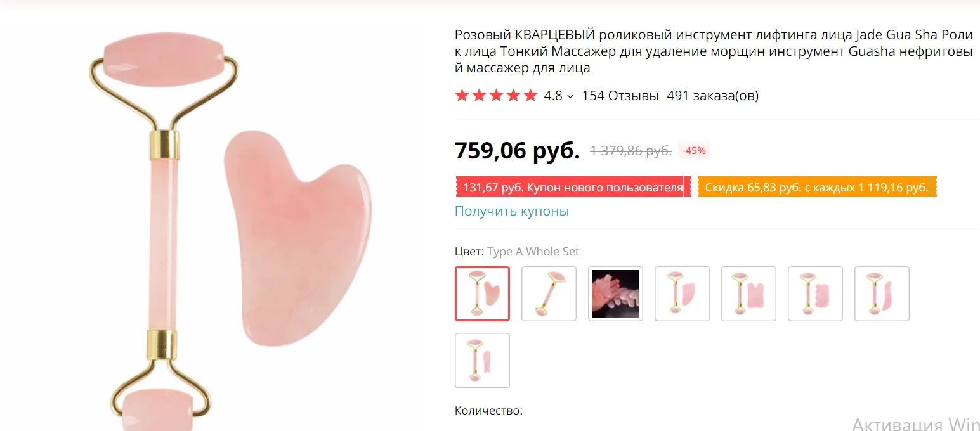Expand the 4.8 rating dropdown arrow
Screen dimensions: 980x431
[x=570, y=96]
